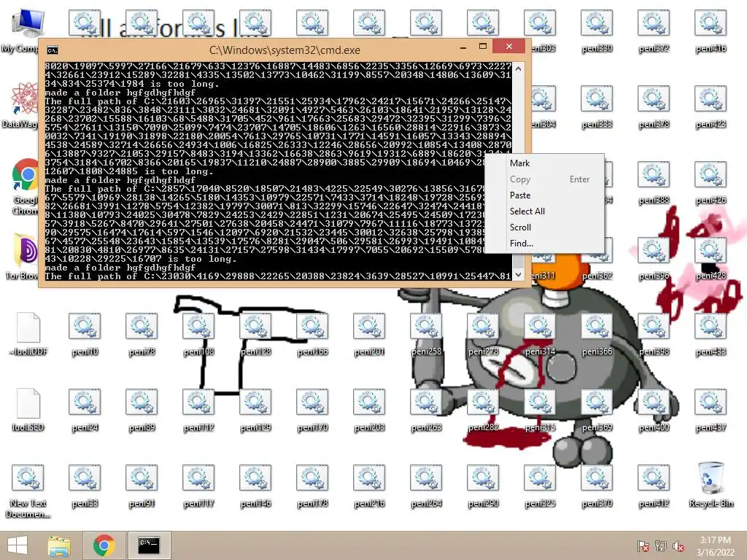Select the peni89 desktop icon
Screen dimensions: 747x560
point(142,410)
